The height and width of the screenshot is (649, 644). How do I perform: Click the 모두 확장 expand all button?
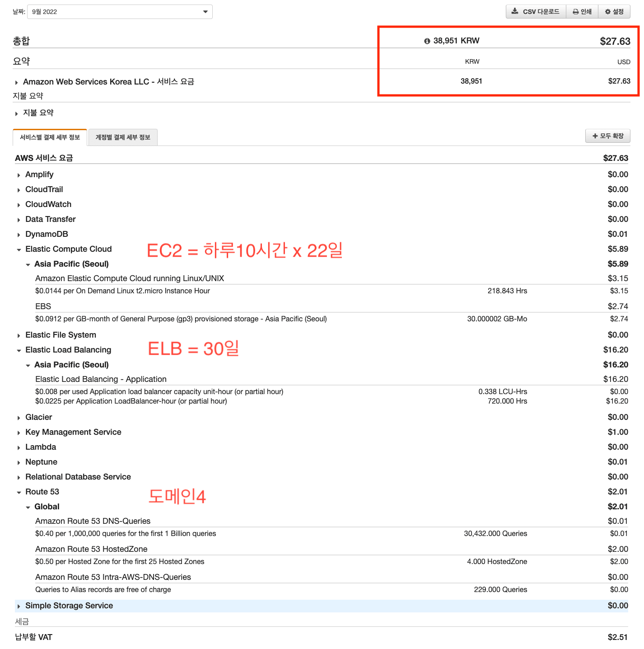coord(608,136)
